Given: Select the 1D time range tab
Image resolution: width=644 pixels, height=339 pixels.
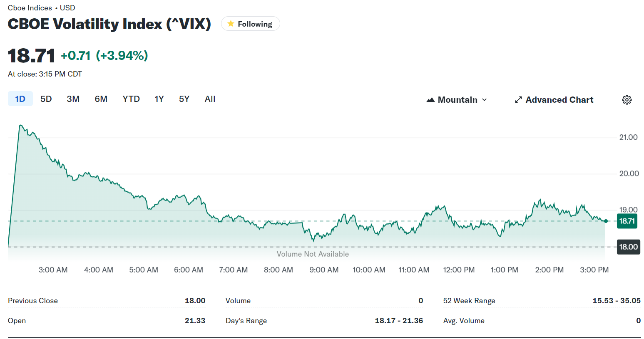Looking at the screenshot, I should 20,99.
